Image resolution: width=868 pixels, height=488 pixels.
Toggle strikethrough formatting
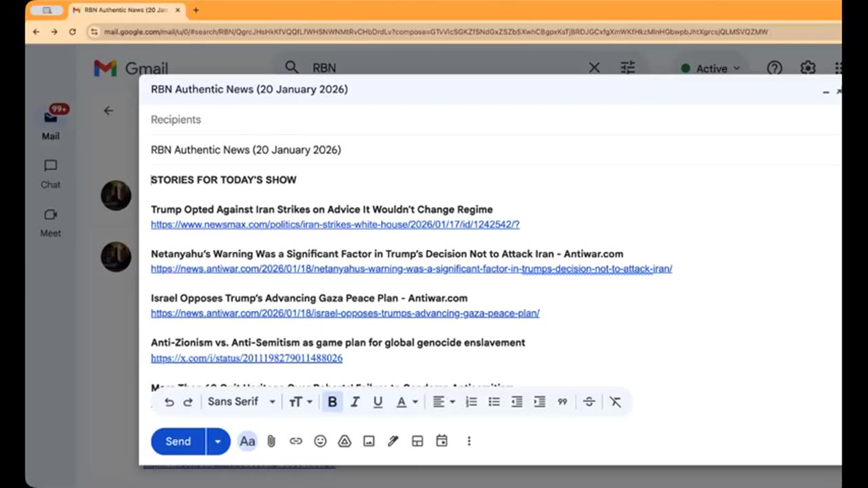click(x=589, y=402)
